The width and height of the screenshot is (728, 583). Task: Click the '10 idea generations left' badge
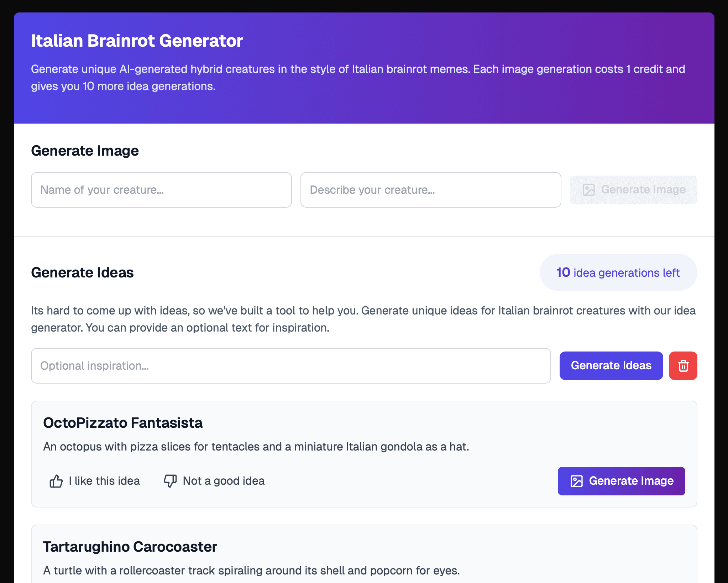pyautogui.click(x=618, y=272)
